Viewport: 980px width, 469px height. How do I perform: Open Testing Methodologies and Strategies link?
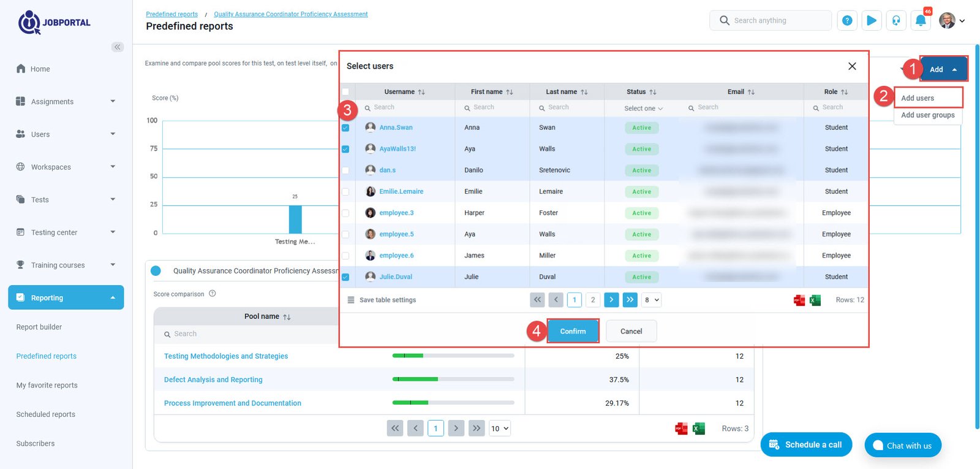[x=226, y=356]
